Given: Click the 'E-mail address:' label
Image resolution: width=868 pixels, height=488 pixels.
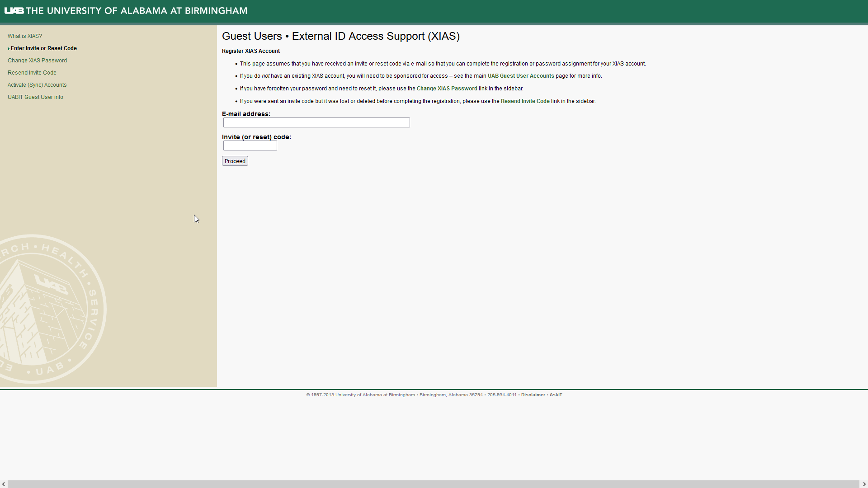Looking at the screenshot, I should (246, 114).
